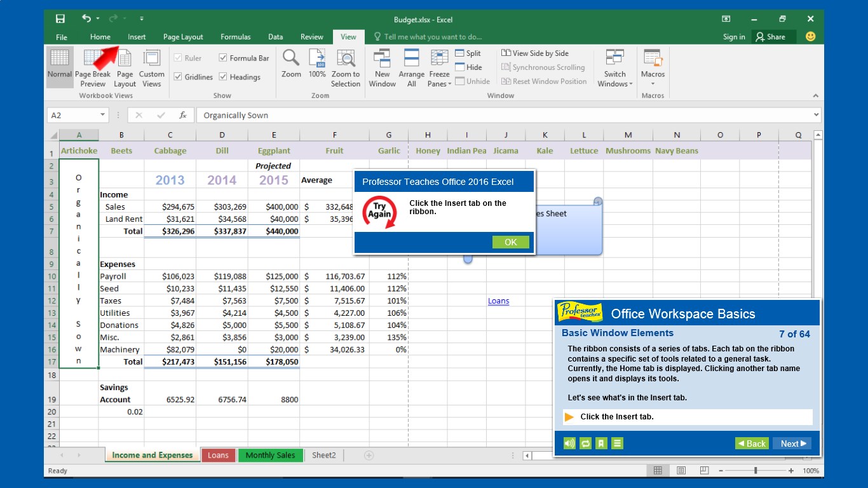The width and height of the screenshot is (868, 488).
Task: Hide the current workbook window
Action: [468, 67]
